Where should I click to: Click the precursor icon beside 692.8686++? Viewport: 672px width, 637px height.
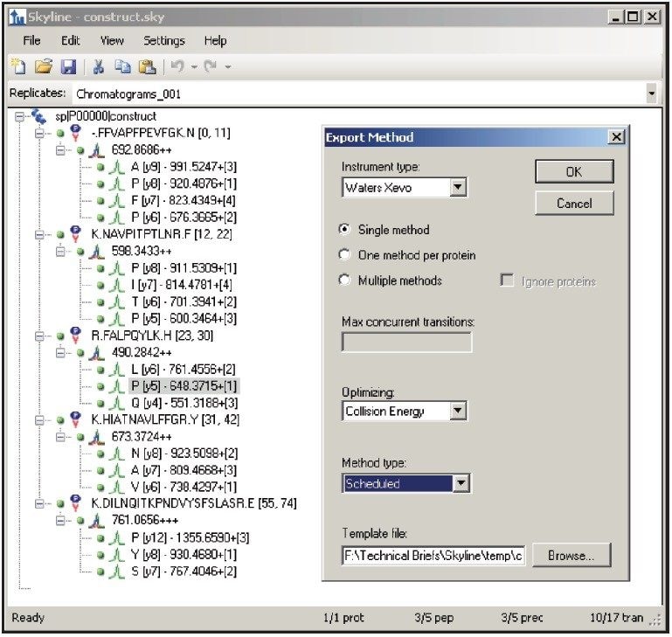pos(97,149)
